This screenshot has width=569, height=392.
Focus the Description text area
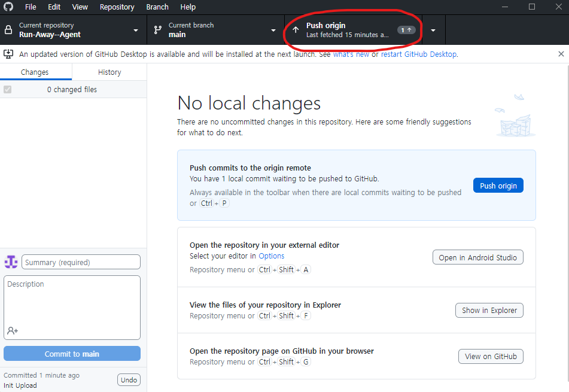tap(72, 308)
